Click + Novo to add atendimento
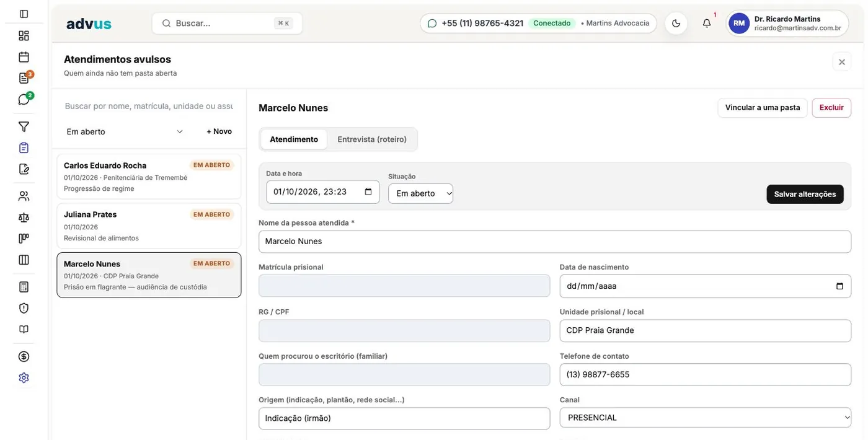 [219, 131]
